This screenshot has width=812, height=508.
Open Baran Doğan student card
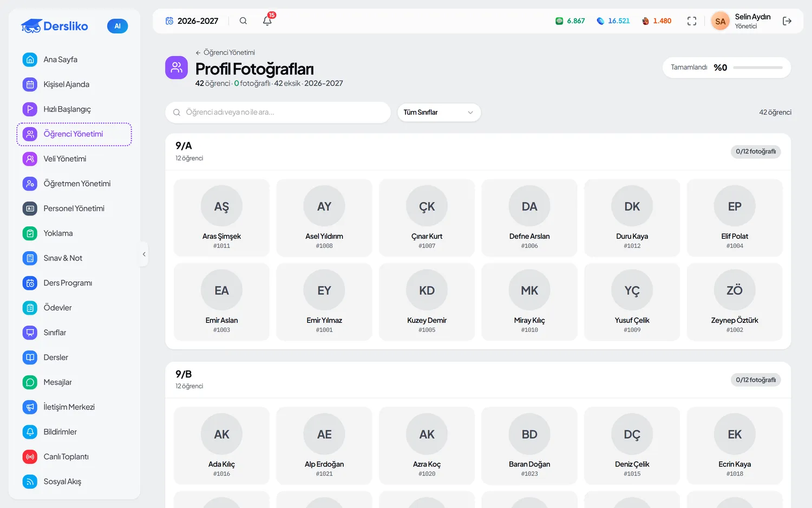(529, 446)
